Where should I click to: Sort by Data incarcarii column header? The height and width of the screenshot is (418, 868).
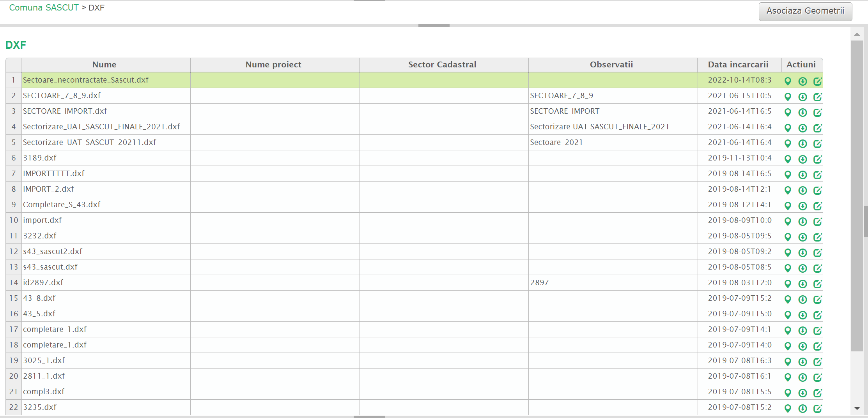[738, 65]
